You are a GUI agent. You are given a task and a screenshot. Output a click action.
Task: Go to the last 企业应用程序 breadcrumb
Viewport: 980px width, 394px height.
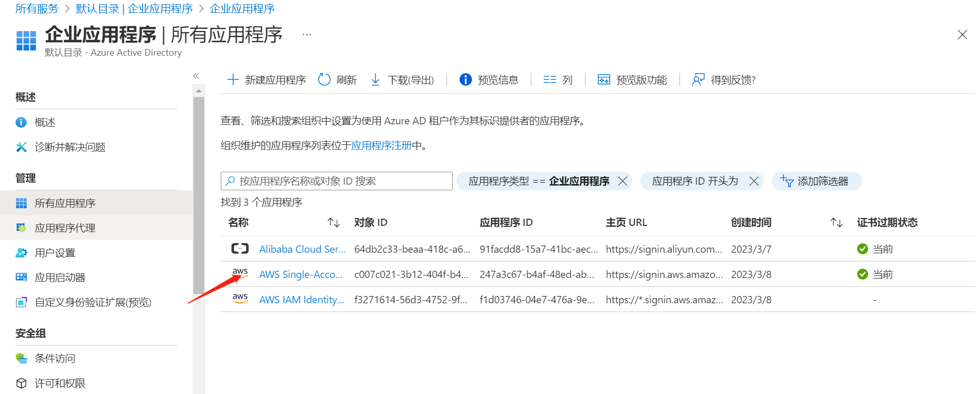tap(242, 9)
